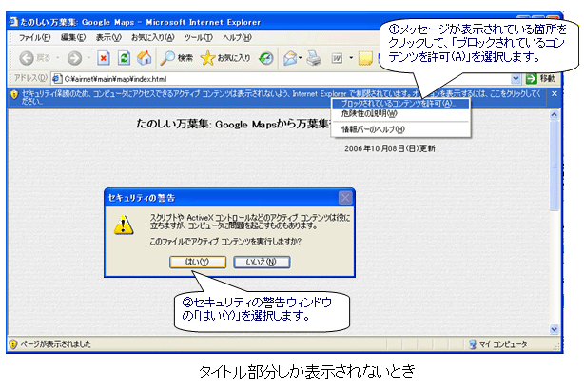The width and height of the screenshot is (584, 392).
Task: Click the いいえ(N) button
Action: pos(262,262)
